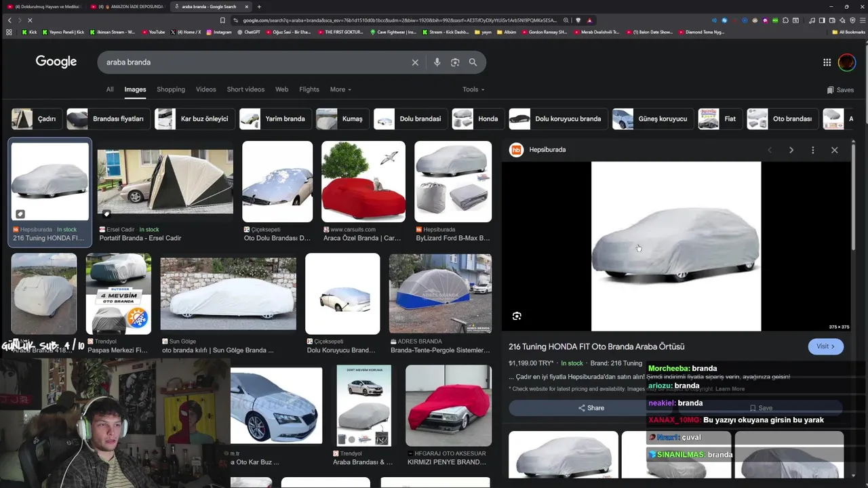The image size is (868, 488).
Task: Close the Hepsiburada image preview panel
Action: (835, 150)
